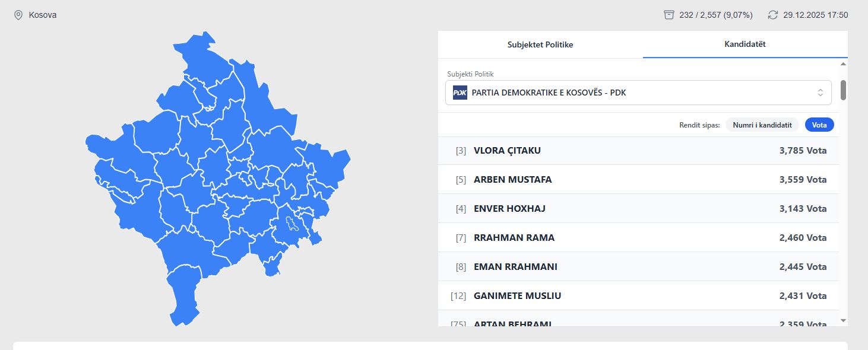Viewport: 868px width, 350px height.
Task: Select the Kandidatët tab
Action: 745,44
